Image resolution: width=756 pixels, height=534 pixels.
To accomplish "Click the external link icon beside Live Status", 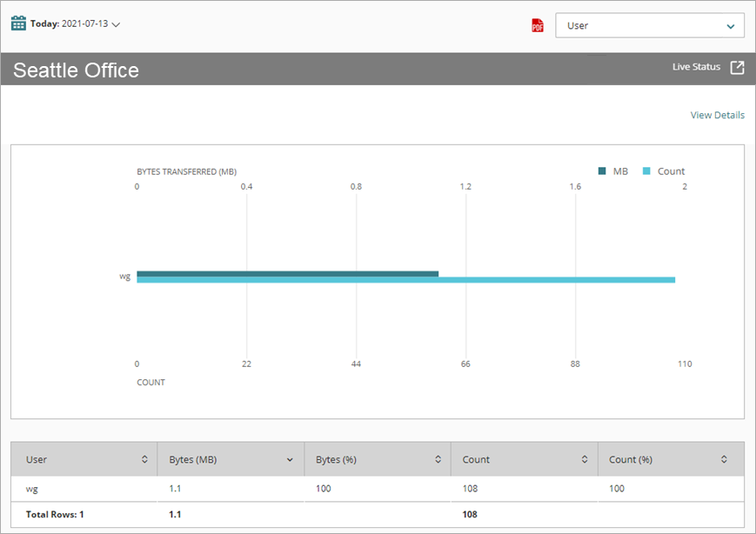I will click(737, 66).
